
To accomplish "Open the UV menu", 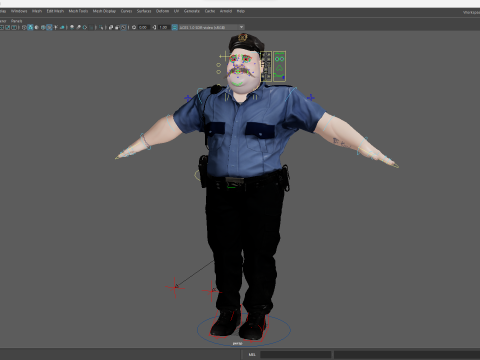I will click(177, 11).
